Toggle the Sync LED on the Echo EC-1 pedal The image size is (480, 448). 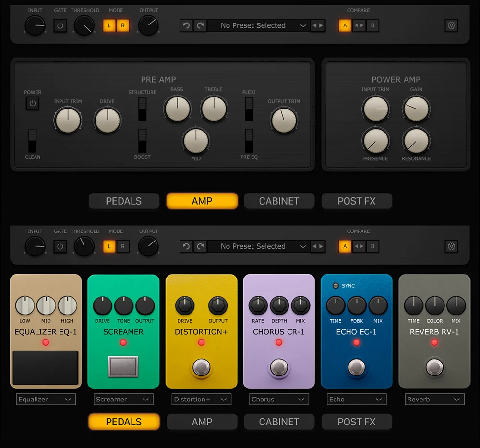point(336,285)
